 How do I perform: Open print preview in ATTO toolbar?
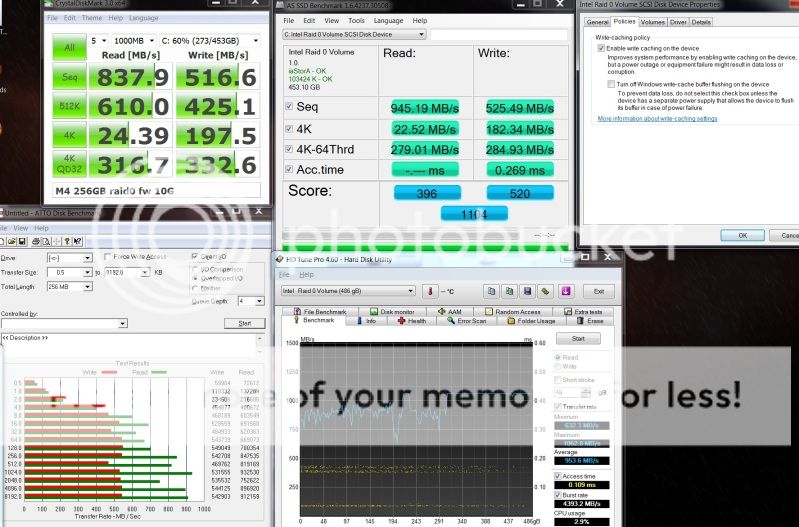coord(47,241)
